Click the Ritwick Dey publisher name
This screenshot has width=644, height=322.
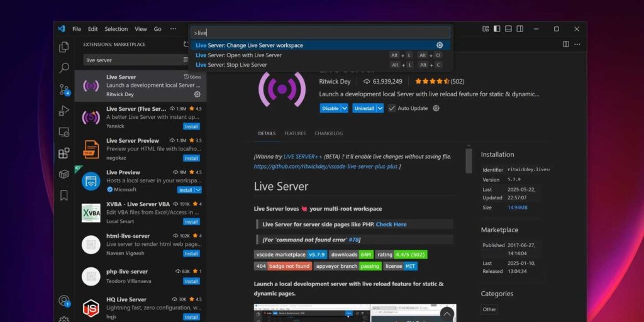[x=335, y=81]
